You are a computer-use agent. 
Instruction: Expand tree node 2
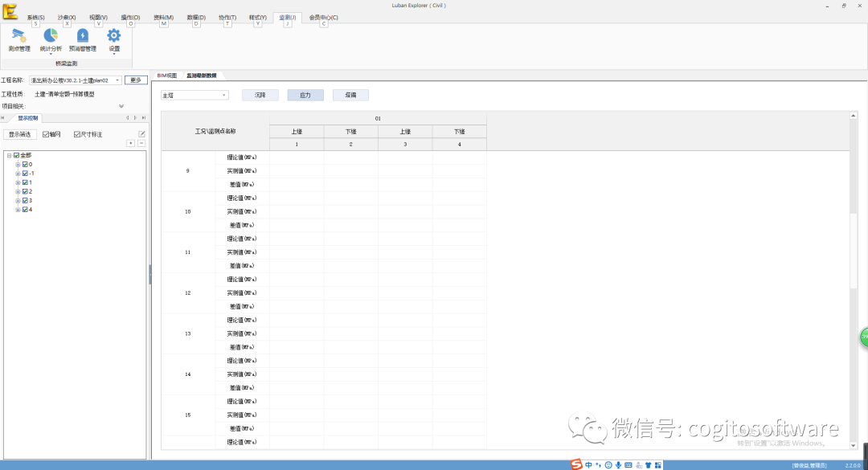click(x=18, y=191)
